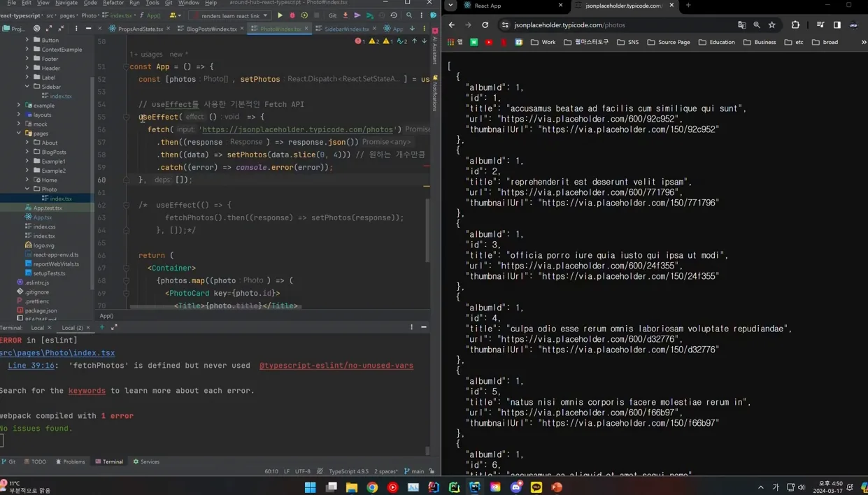
Task: Click the keywords link in terminal
Action: click(x=87, y=391)
